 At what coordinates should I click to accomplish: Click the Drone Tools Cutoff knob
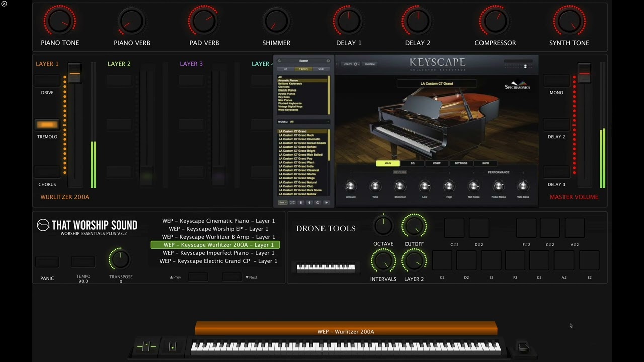pyautogui.click(x=414, y=226)
